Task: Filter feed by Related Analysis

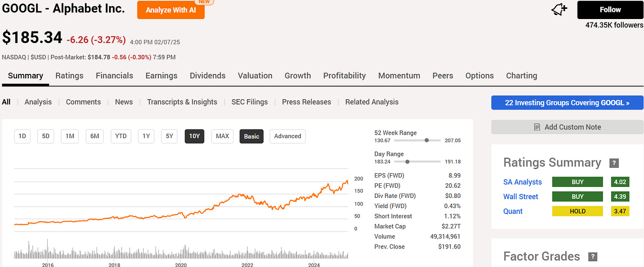Action: (372, 102)
